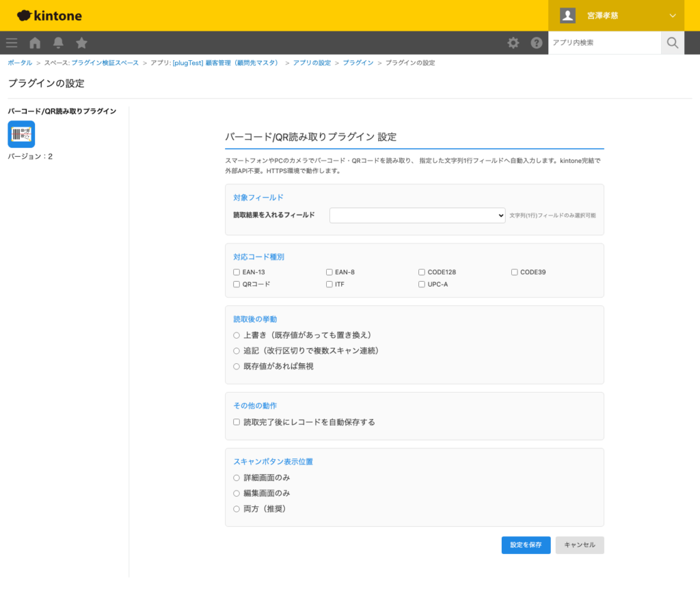The height and width of the screenshot is (589, 700).
Task: Cancel changes with キャンセル button
Action: (x=579, y=545)
